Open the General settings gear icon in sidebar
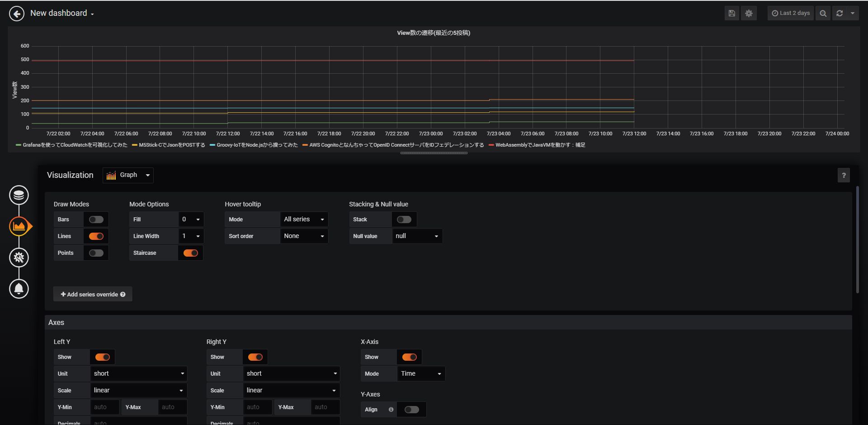Screen dimensions: 868x425 coord(19,258)
